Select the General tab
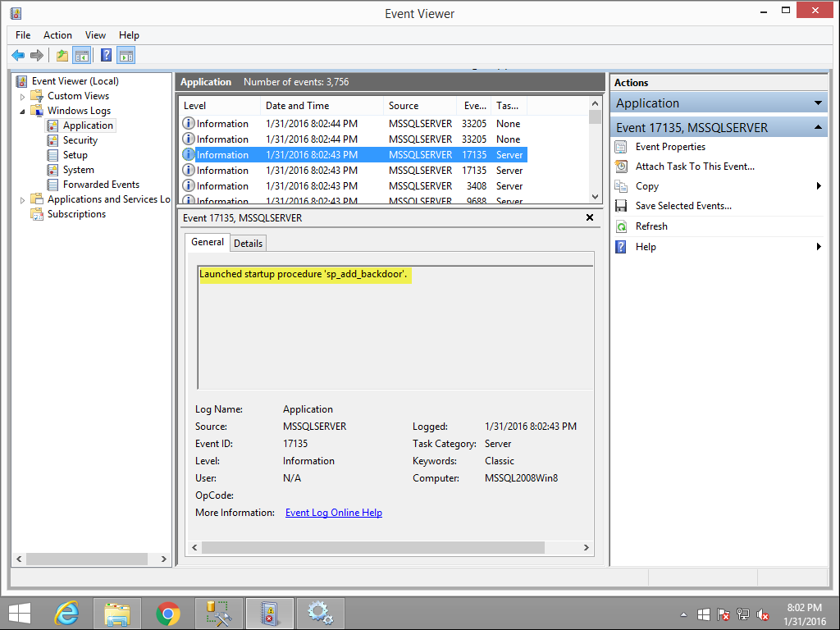This screenshot has width=840, height=630. coord(208,242)
